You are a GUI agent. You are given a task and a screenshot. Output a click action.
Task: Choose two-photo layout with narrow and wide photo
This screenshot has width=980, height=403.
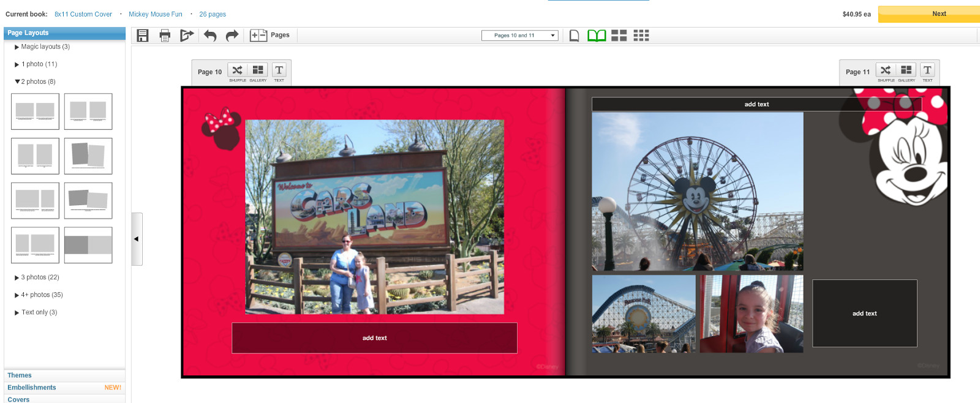[x=35, y=245]
